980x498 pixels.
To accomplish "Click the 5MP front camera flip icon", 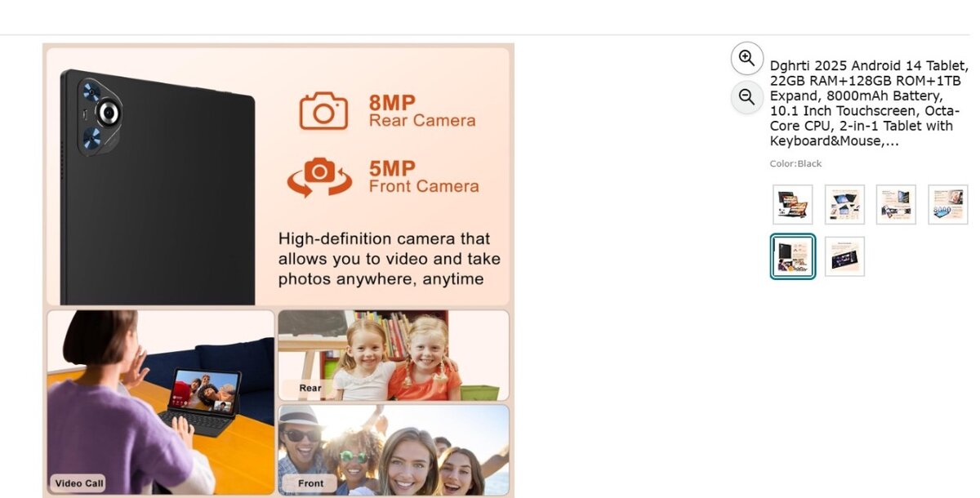I will point(319,176).
